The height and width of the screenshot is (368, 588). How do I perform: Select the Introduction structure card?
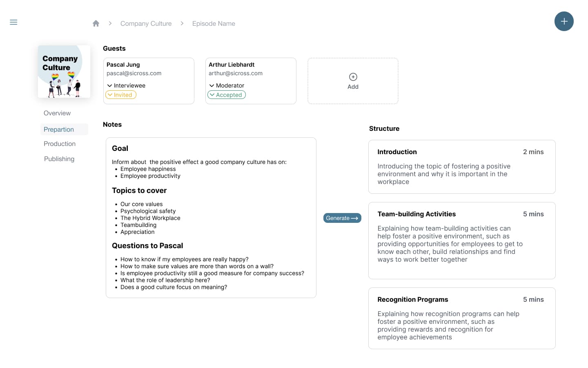[x=461, y=167]
